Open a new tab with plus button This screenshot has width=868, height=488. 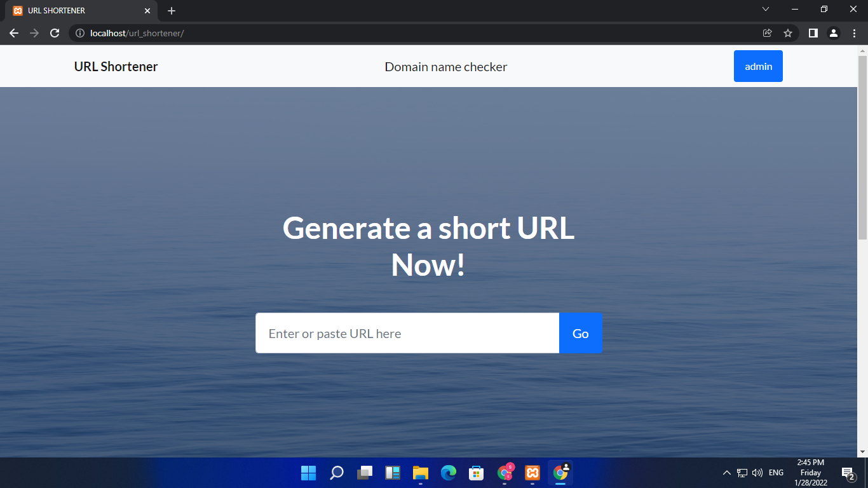point(172,11)
